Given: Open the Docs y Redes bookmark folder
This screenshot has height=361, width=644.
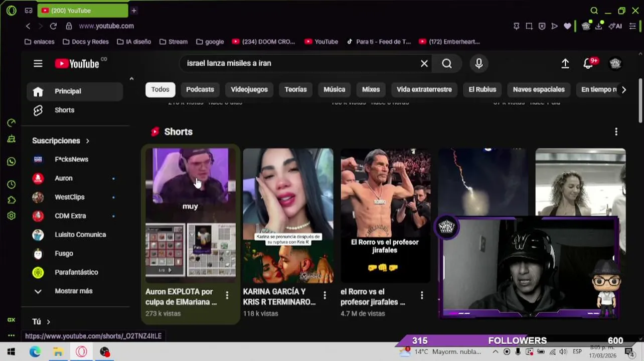Looking at the screenshot, I should coord(86,42).
